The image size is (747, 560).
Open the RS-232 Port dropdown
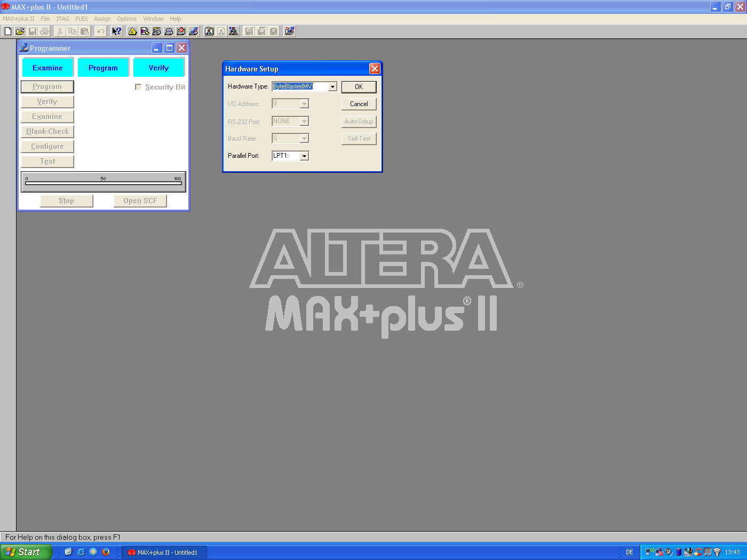pos(304,122)
